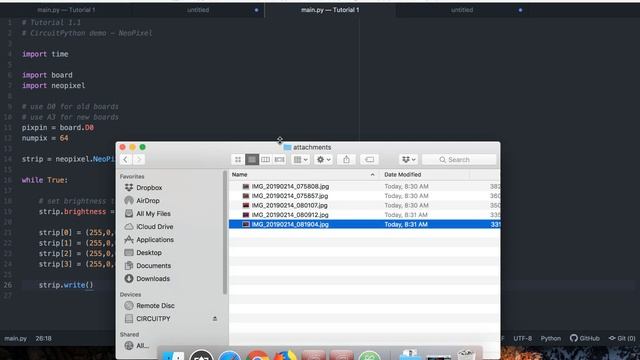640x360 pixels.
Task: Switch to main.py tab in left editor pane
Action: click(x=66, y=10)
